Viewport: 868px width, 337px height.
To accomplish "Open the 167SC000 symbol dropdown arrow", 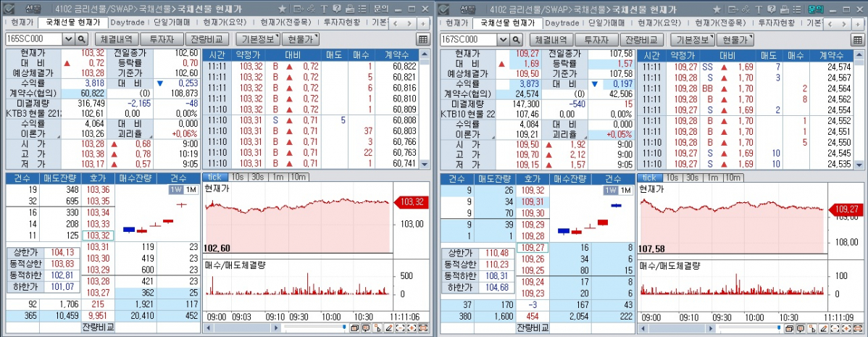I will point(504,39).
